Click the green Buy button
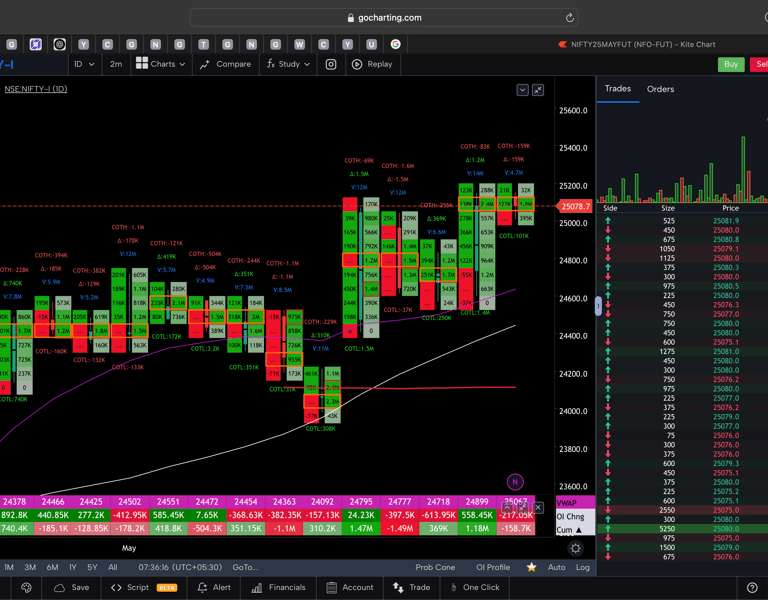Image resolution: width=768 pixels, height=600 pixels. pyautogui.click(x=731, y=64)
